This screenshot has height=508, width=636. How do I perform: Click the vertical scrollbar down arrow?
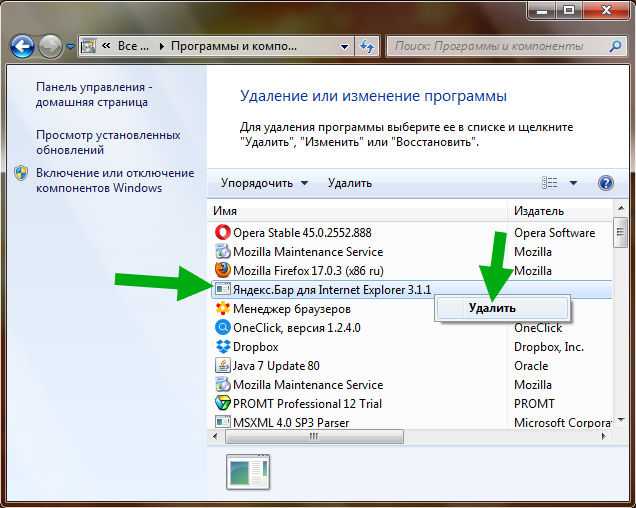(x=620, y=421)
